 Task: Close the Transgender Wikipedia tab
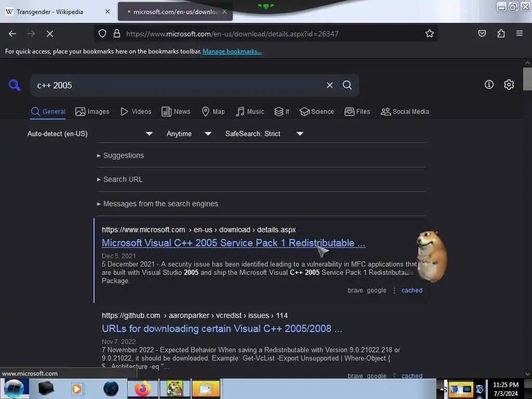point(108,11)
